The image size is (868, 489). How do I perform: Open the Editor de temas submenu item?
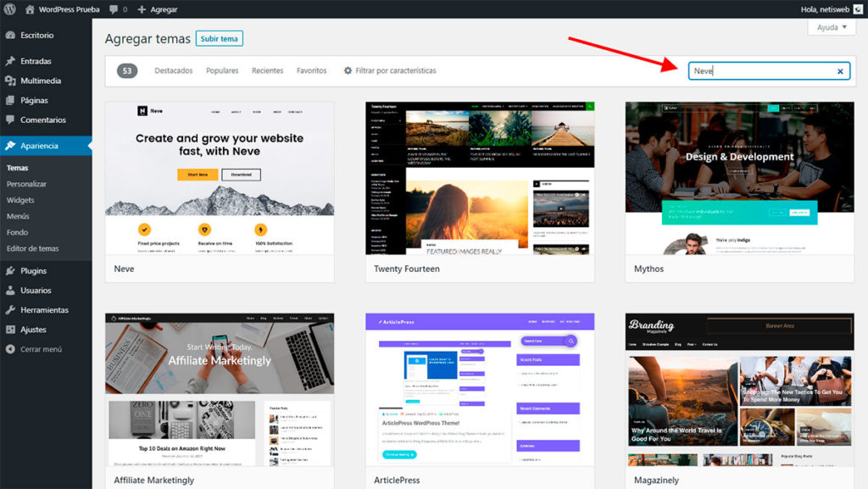pos(33,248)
